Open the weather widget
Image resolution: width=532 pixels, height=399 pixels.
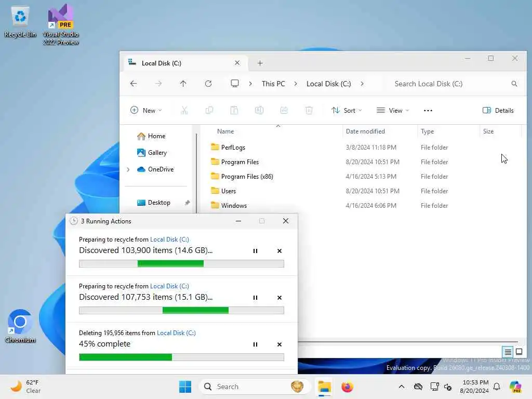[25, 387]
